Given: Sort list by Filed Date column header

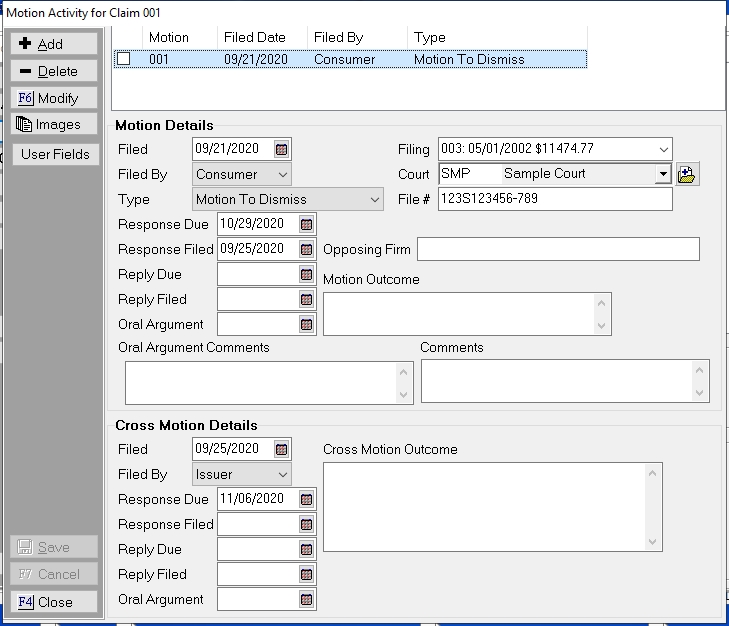Looking at the screenshot, I should tap(255, 37).
